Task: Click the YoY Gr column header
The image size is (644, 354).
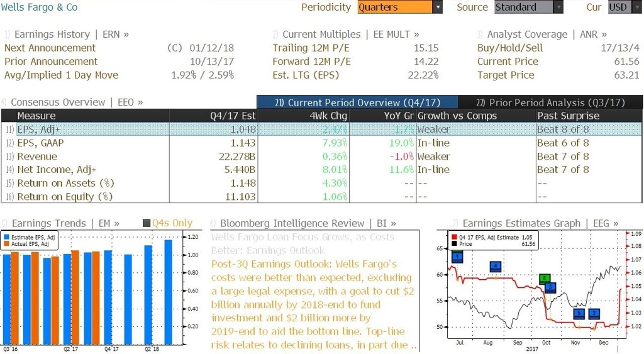Action: tap(383, 116)
